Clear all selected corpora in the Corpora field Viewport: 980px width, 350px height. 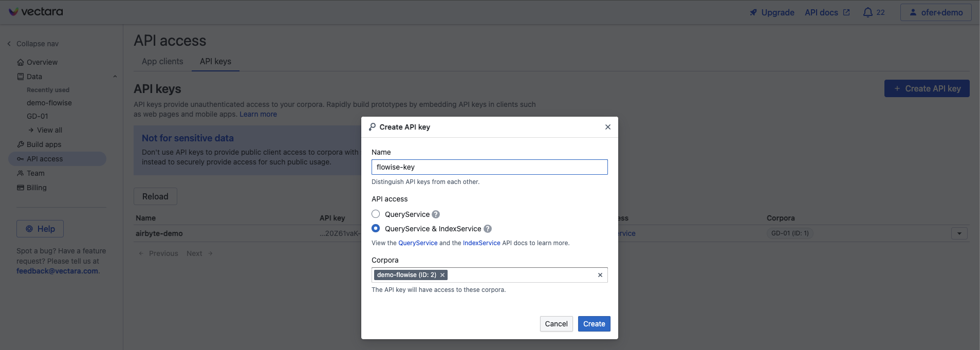[600, 275]
